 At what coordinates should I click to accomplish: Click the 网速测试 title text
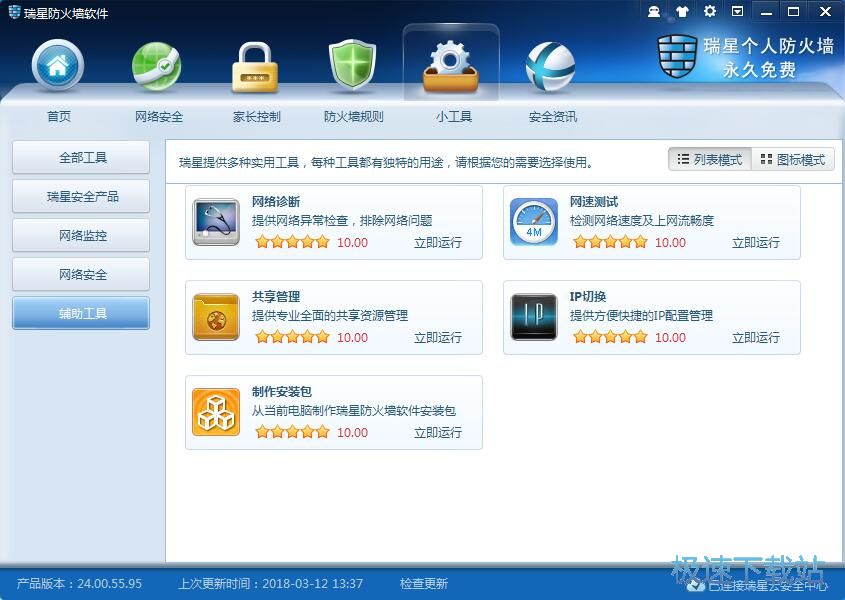click(x=594, y=202)
